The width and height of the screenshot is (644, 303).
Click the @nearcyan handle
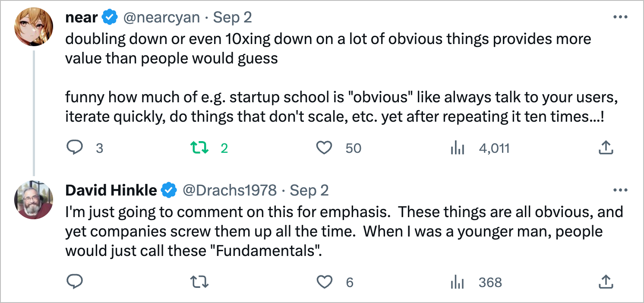pyautogui.click(x=161, y=17)
